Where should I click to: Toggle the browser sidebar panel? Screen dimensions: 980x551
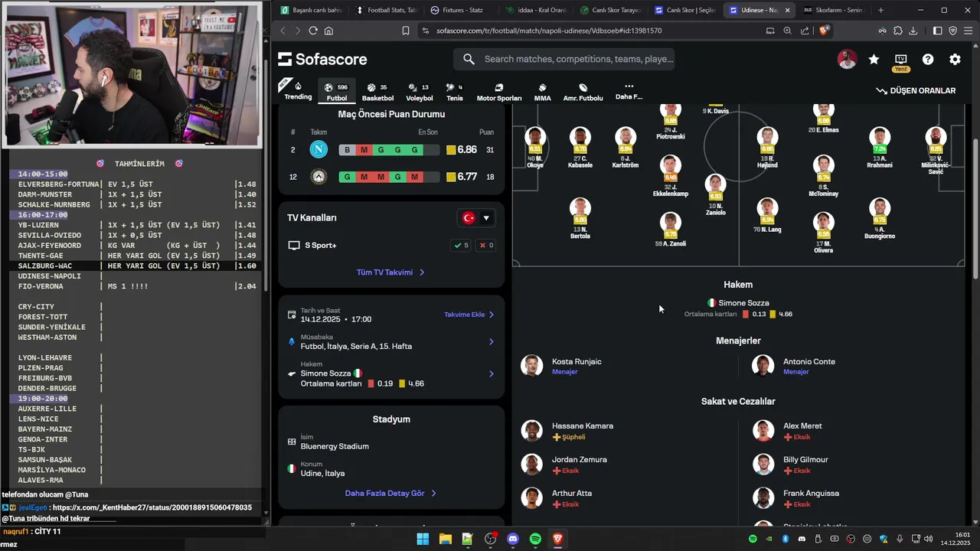(x=938, y=31)
